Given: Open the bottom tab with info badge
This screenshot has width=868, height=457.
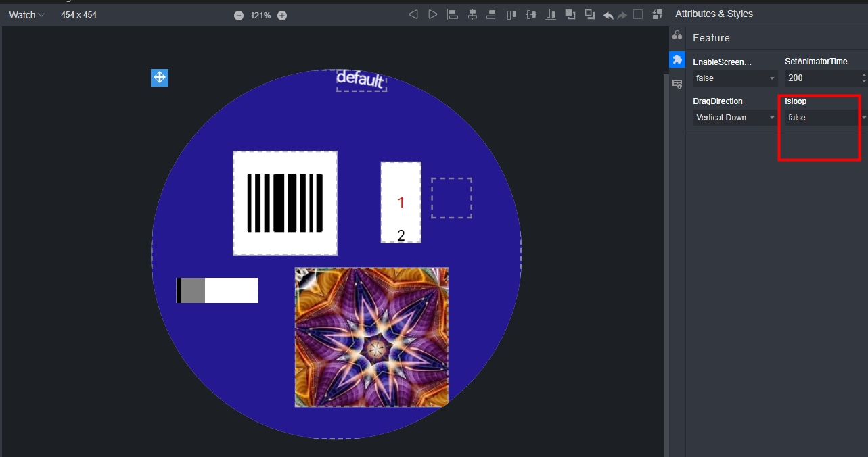Looking at the screenshot, I should pyautogui.click(x=677, y=84).
